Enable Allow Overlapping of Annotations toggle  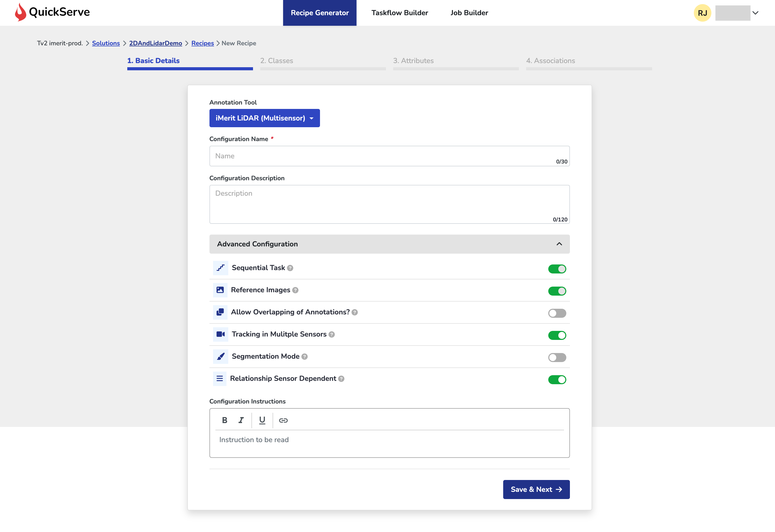click(557, 313)
